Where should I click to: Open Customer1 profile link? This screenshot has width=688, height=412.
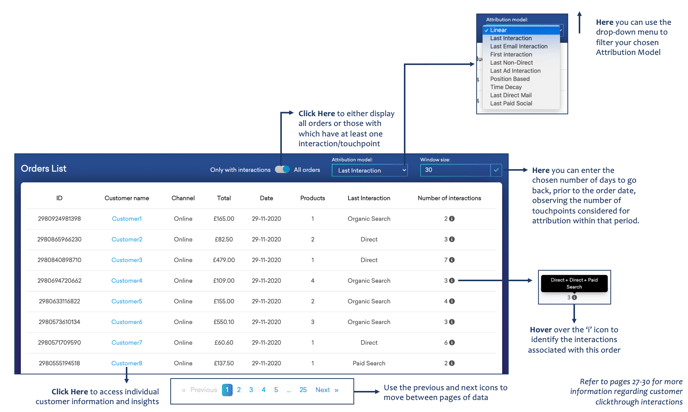coord(127,219)
